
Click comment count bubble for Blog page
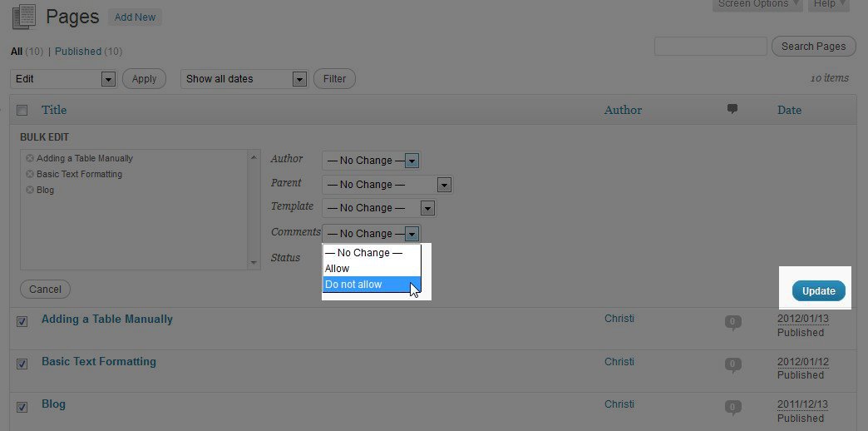click(x=732, y=407)
